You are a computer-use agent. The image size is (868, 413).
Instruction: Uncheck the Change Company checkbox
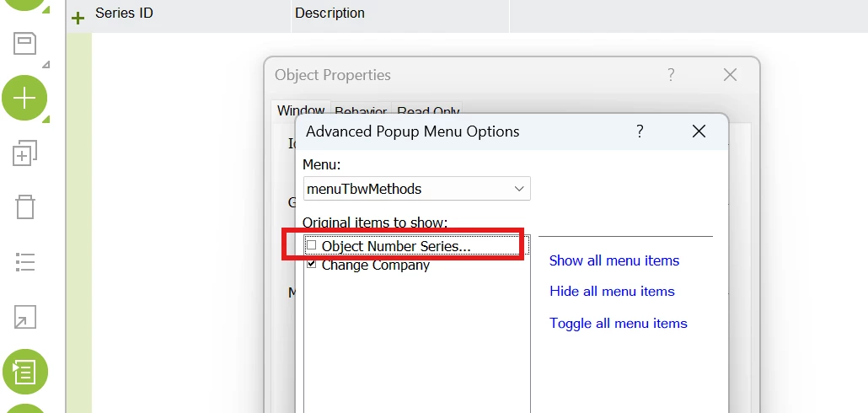(x=312, y=264)
